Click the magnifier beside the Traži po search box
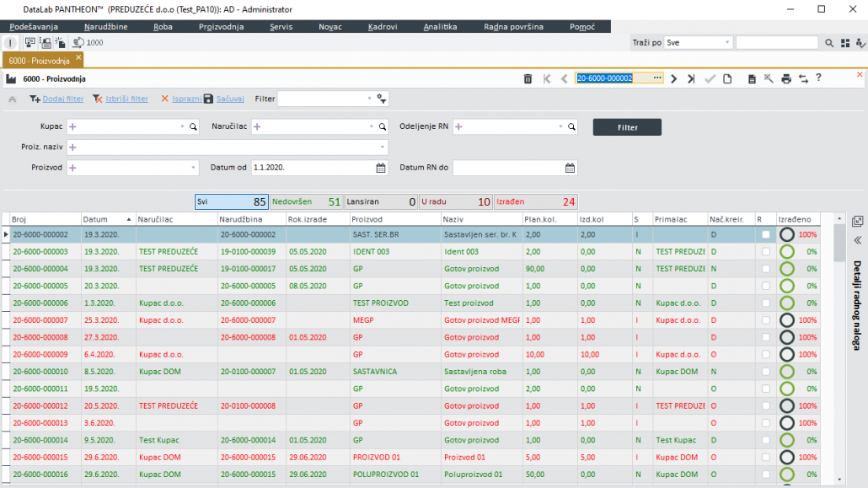The image size is (868, 488). tap(828, 43)
